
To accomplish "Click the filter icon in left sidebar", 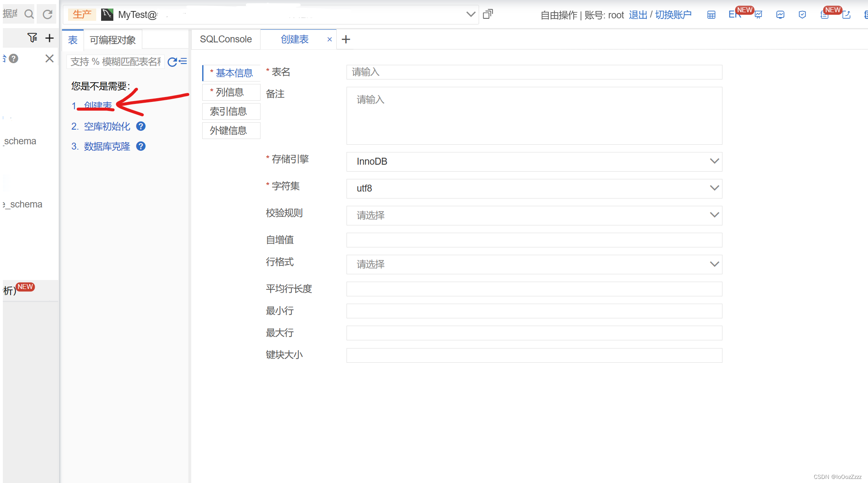I will pyautogui.click(x=32, y=38).
